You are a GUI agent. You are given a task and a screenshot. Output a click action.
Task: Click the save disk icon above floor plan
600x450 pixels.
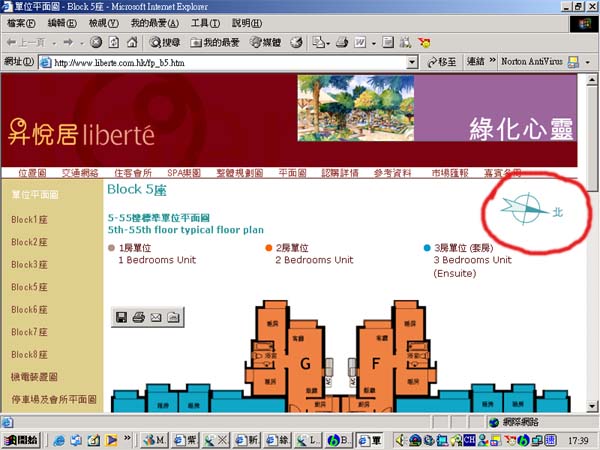coord(121,318)
